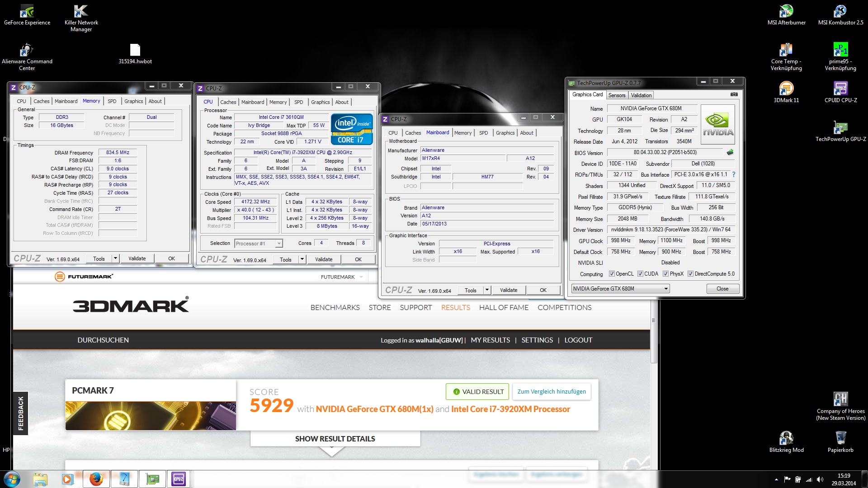The height and width of the screenshot is (488, 868).
Task: Toggle the CUDA checkbox in GPU-Z
Action: click(640, 274)
